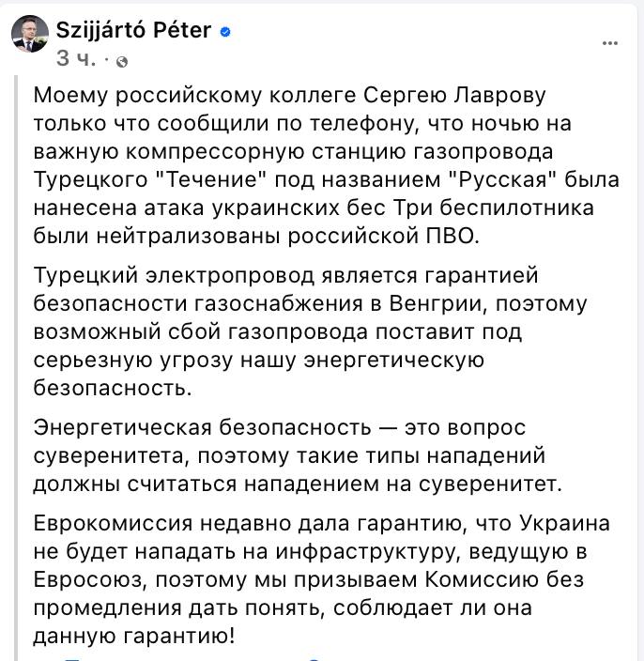Open Szijjártó Péter's profile picture
Image resolution: width=644 pixels, height=661 pixels.
[30, 34]
